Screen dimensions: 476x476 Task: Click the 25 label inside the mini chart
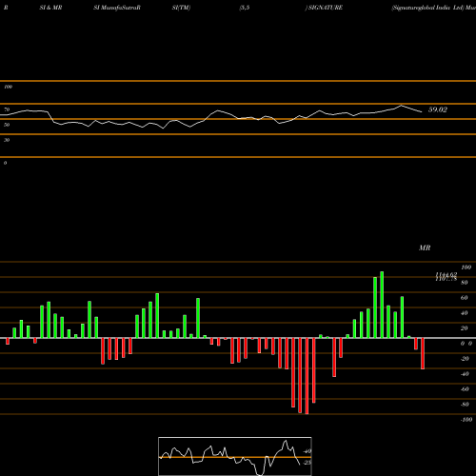pos(307,463)
